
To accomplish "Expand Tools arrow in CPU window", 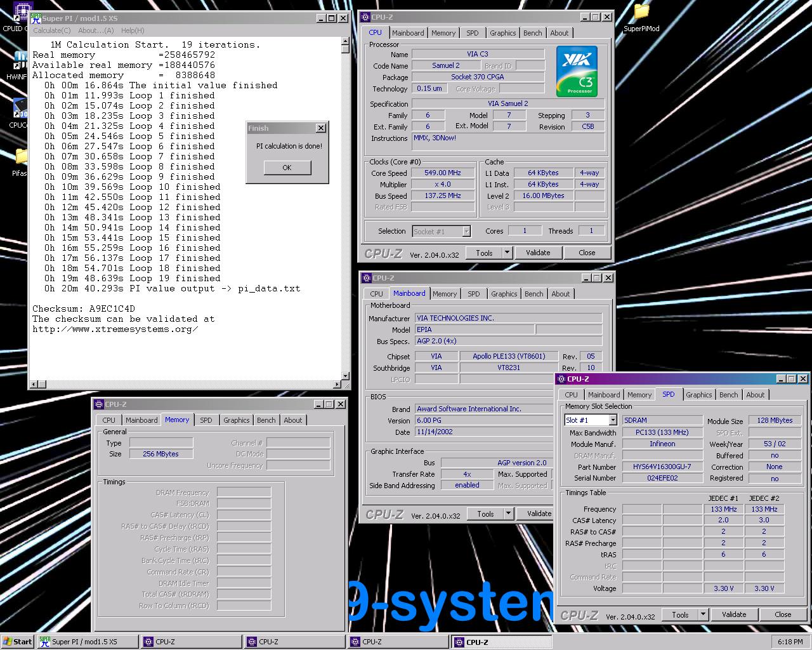I will coord(507,253).
